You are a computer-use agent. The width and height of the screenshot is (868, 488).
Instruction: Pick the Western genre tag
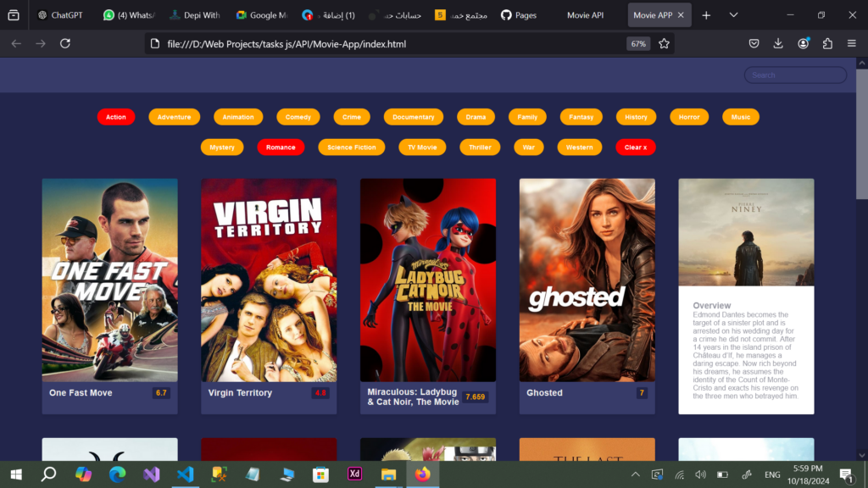pyautogui.click(x=580, y=147)
